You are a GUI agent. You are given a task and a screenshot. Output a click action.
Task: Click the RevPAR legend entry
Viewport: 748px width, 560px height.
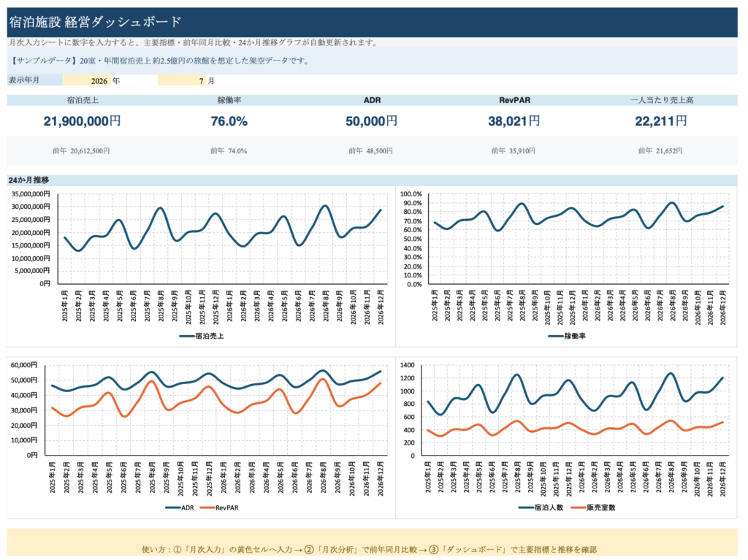[219, 507]
